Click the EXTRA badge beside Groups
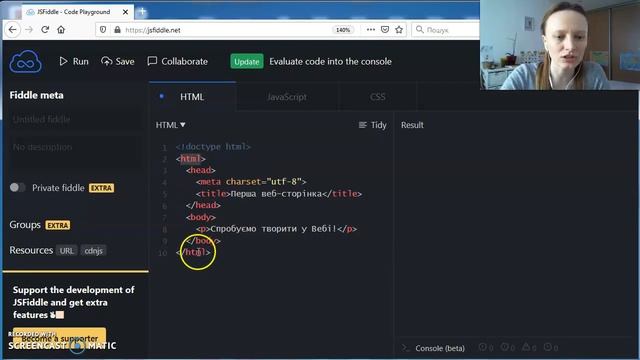640x360 pixels. click(x=58, y=225)
